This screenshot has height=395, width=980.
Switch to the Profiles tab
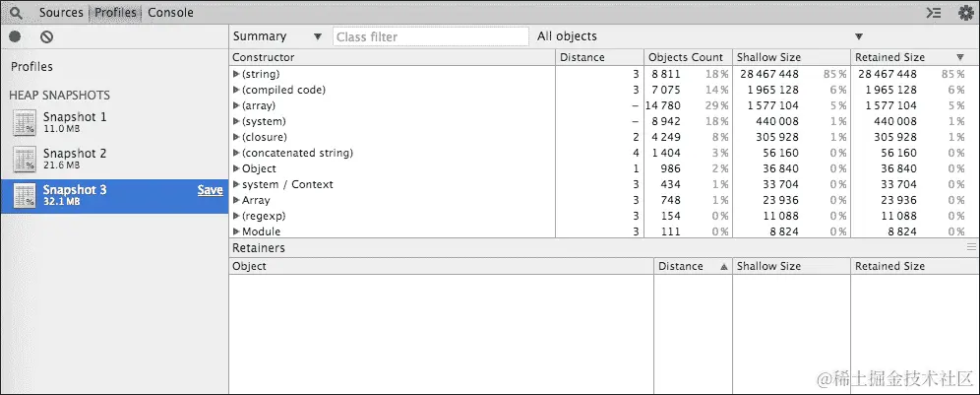pos(115,13)
